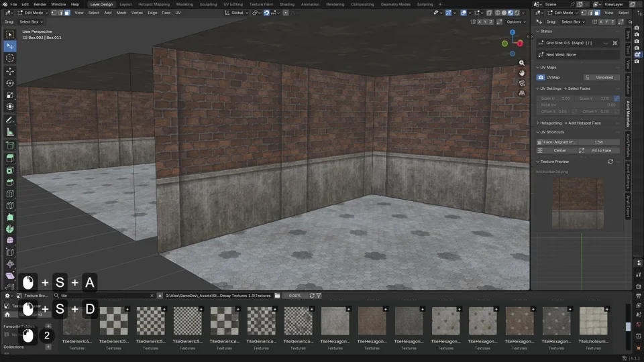The width and height of the screenshot is (644, 362).
Task: Activate the Transform tool in the left toolbar
Action: tap(10, 107)
